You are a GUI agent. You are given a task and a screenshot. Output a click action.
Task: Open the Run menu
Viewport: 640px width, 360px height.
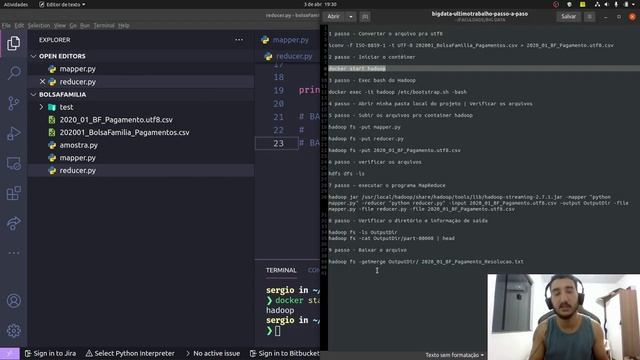click(84, 25)
